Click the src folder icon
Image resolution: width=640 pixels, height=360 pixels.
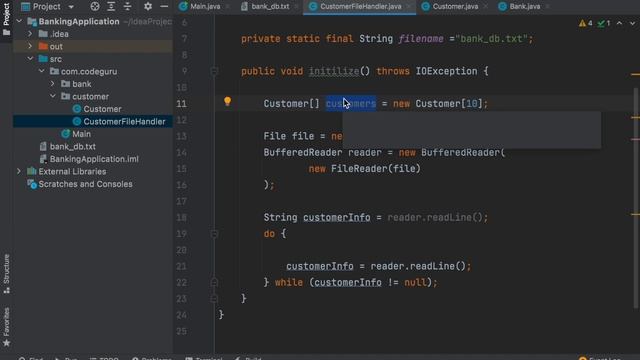pos(43,59)
